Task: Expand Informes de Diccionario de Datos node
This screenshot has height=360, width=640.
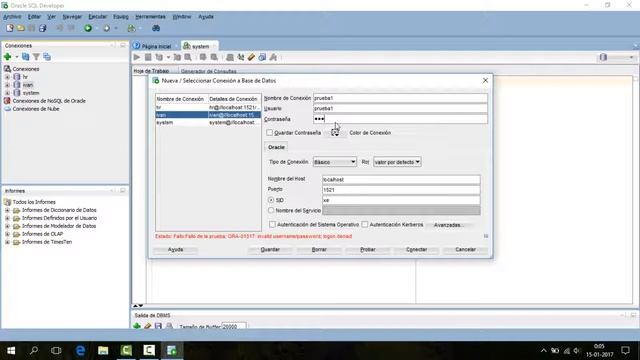Action: point(7,210)
